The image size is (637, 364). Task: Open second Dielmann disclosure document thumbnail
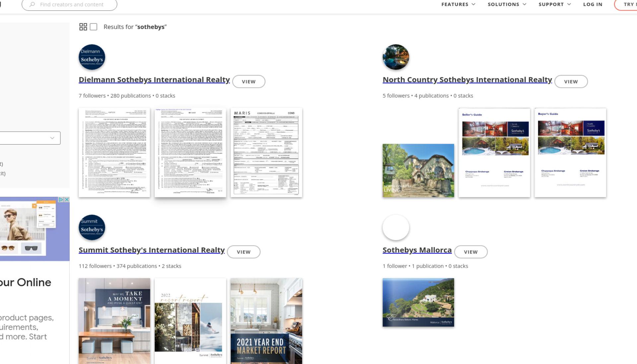click(x=190, y=152)
